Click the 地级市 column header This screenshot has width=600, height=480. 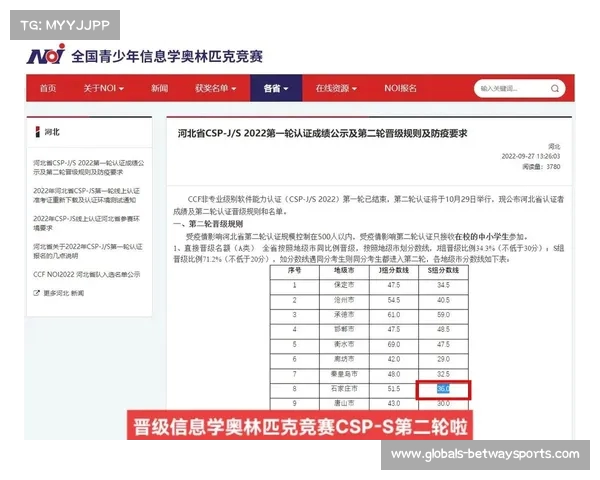tap(344, 270)
